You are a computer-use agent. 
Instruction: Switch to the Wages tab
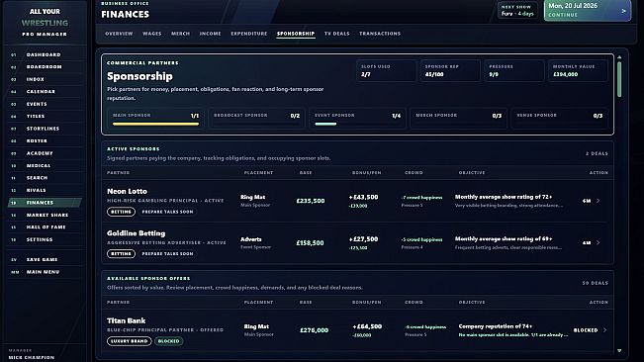point(152,34)
